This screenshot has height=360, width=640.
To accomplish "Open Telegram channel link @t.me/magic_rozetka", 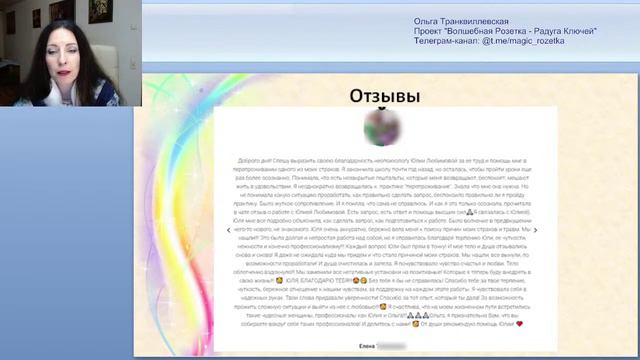I will 523,41.
